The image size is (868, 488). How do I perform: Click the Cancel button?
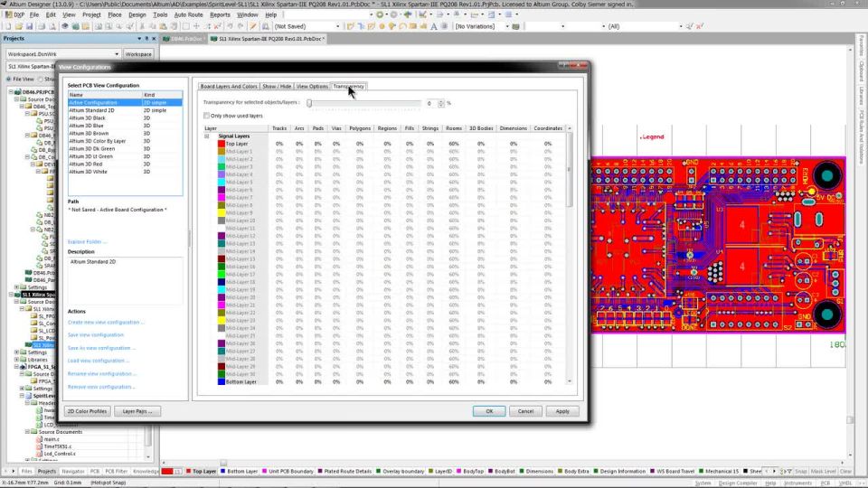pos(525,411)
